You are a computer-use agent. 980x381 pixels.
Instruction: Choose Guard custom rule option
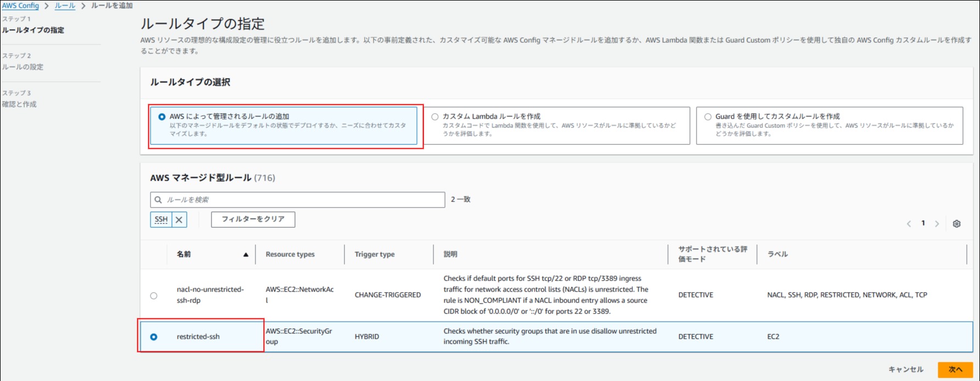pos(708,117)
